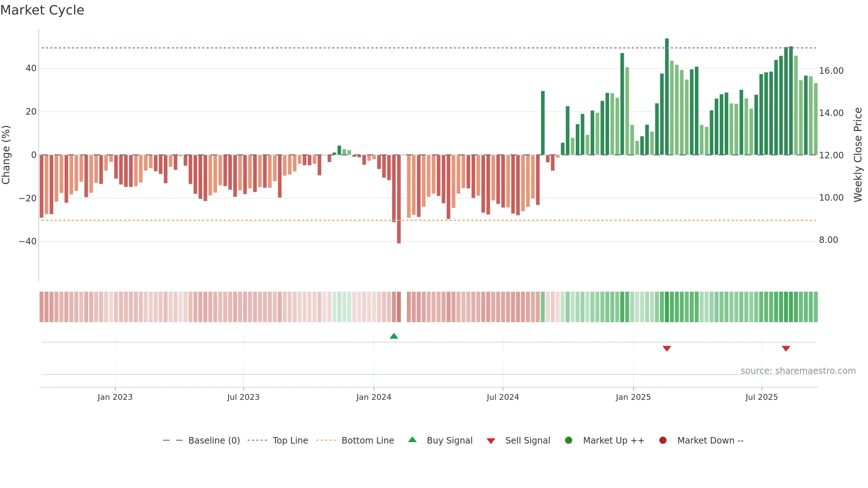Click the Jan 2025 axis label
Image resolution: width=868 pixels, height=488 pixels.
tap(633, 397)
